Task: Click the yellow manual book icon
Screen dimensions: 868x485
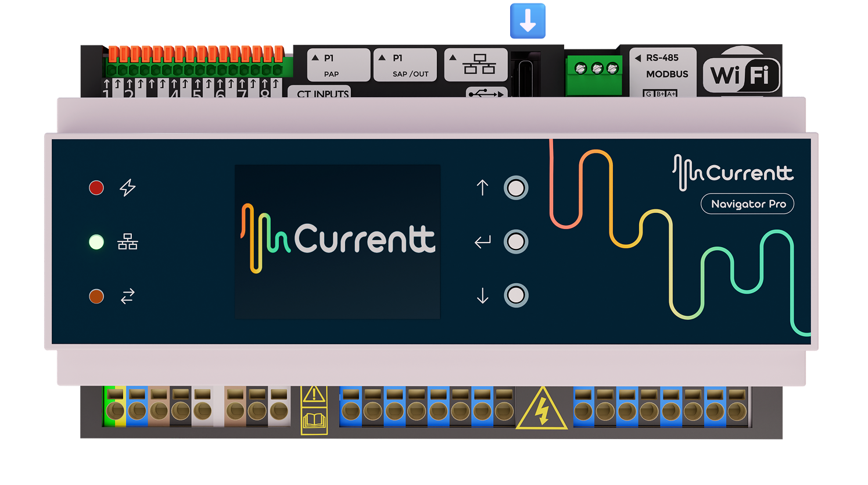Action: click(x=314, y=421)
